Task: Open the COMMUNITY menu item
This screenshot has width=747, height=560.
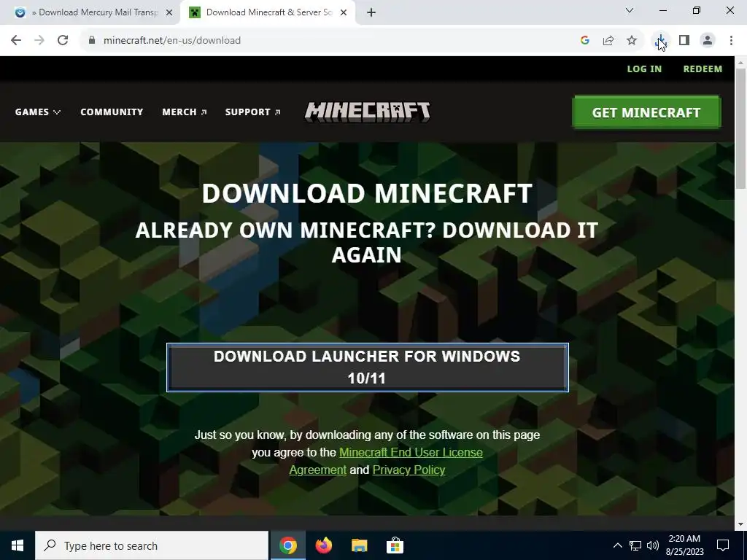Action: [112, 112]
